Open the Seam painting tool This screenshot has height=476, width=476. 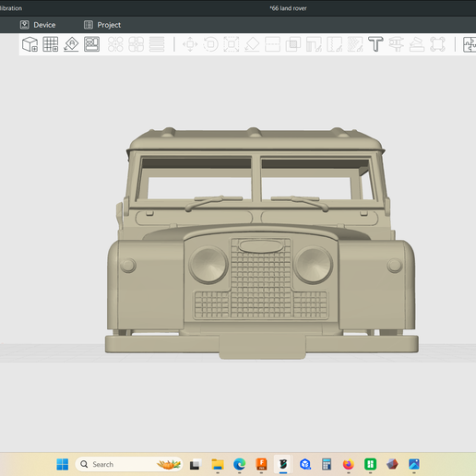(x=335, y=44)
